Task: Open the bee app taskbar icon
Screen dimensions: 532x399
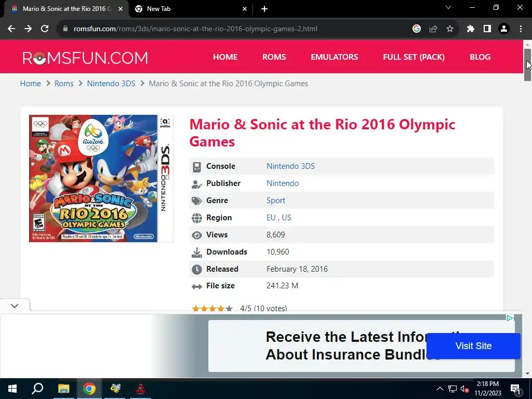Action: click(x=115, y=389)
